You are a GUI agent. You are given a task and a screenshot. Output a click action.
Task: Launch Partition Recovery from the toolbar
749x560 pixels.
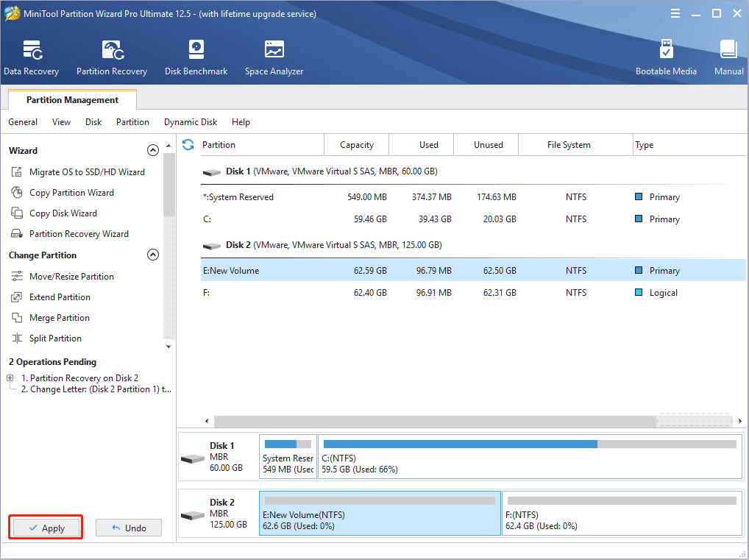click(112, 58)
